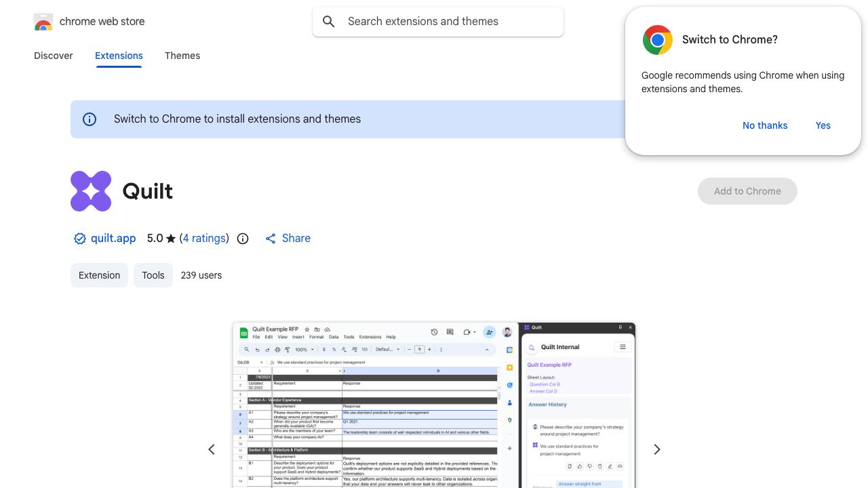The width and height of the screenshot is (868, 488).
Task: Focus the Search extensions and themes field
Action: 438,22
